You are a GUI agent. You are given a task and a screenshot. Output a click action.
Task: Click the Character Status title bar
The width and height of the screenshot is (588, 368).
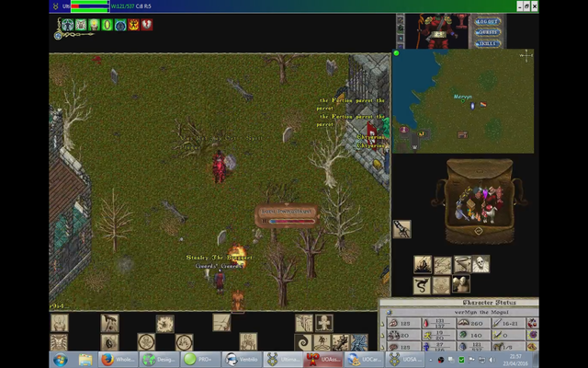click(489, 303)
